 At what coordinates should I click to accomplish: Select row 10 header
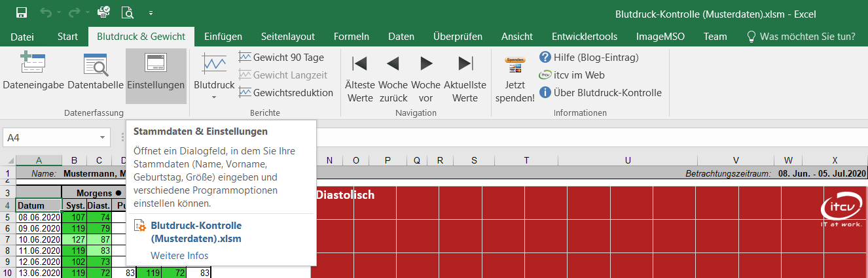click(8, 273)
